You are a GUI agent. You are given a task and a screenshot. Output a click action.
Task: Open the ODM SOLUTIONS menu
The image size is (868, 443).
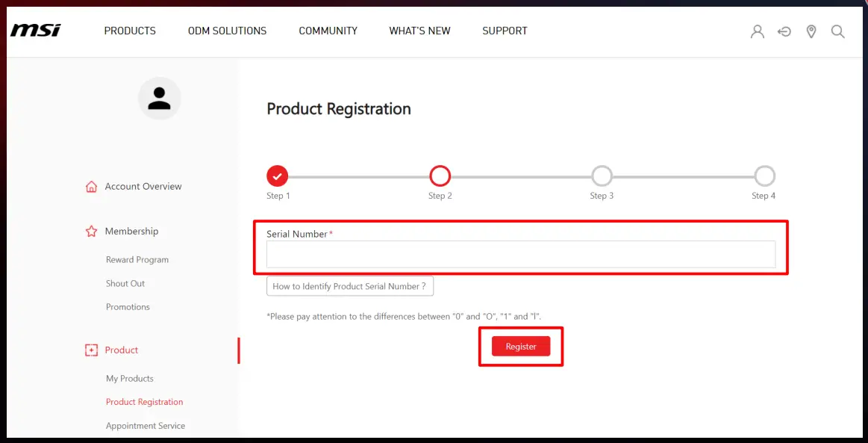tap(227, 31)
